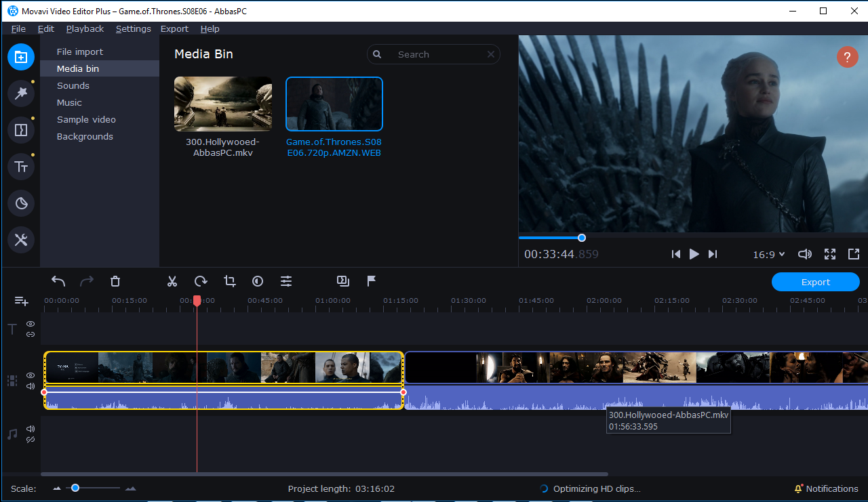Click the blue Export button
Screen dimensions: 868x502
tap(816, 282)
